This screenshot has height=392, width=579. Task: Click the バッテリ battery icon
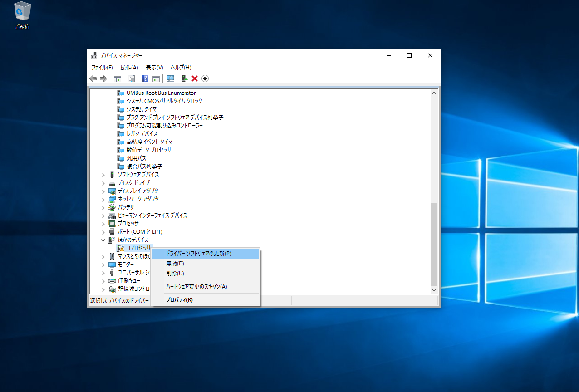point(112,207)
